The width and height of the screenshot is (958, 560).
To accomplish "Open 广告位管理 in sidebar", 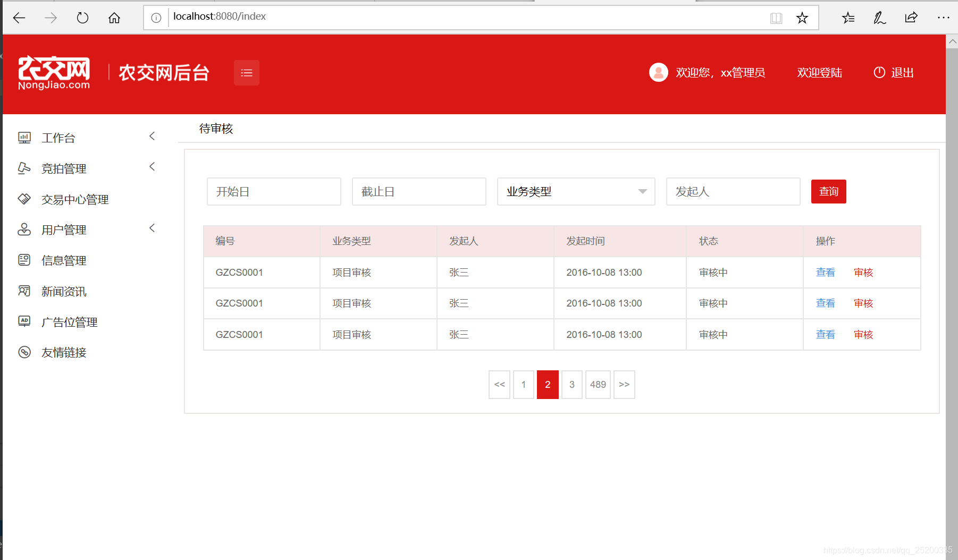I will point(70,323).
